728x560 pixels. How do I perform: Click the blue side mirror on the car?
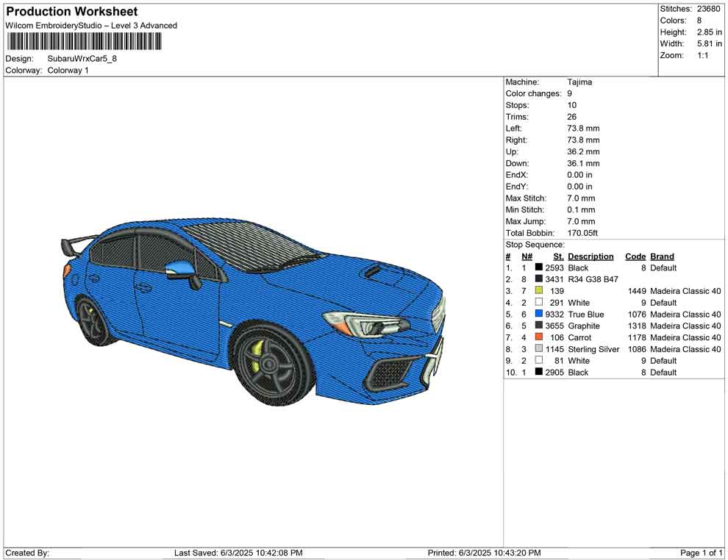click(x=180, y=269)
